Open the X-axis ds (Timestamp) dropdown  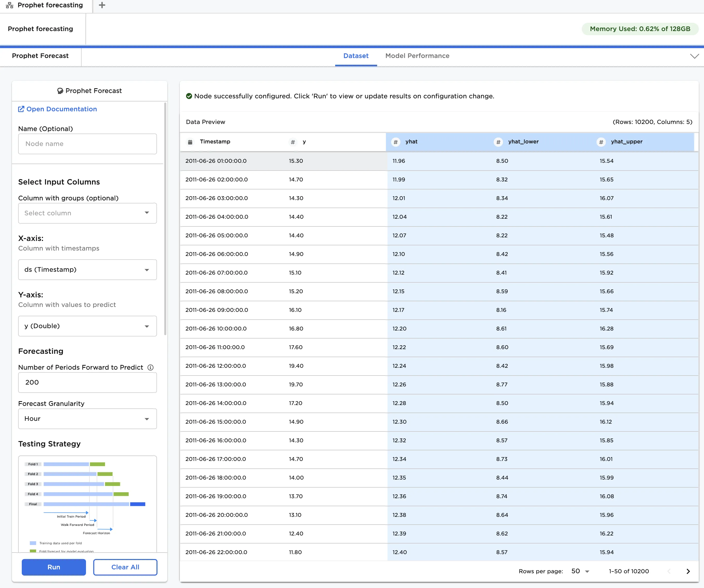point(88,270)
